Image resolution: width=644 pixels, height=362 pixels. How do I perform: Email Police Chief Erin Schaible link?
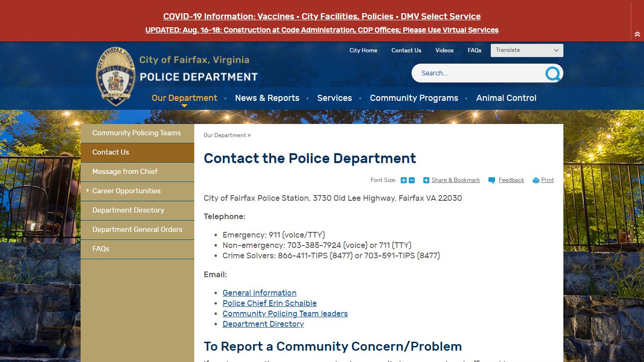point(270,304)
